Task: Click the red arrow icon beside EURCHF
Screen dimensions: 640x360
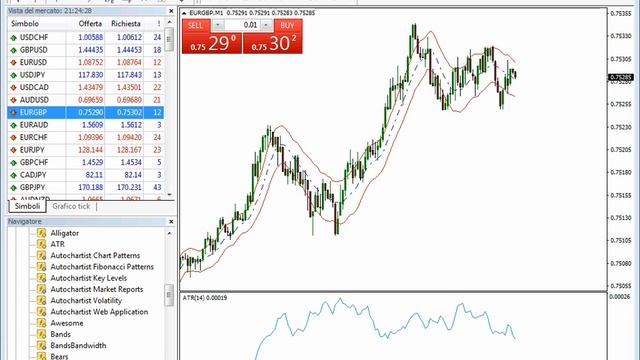Action: (13, 138)
